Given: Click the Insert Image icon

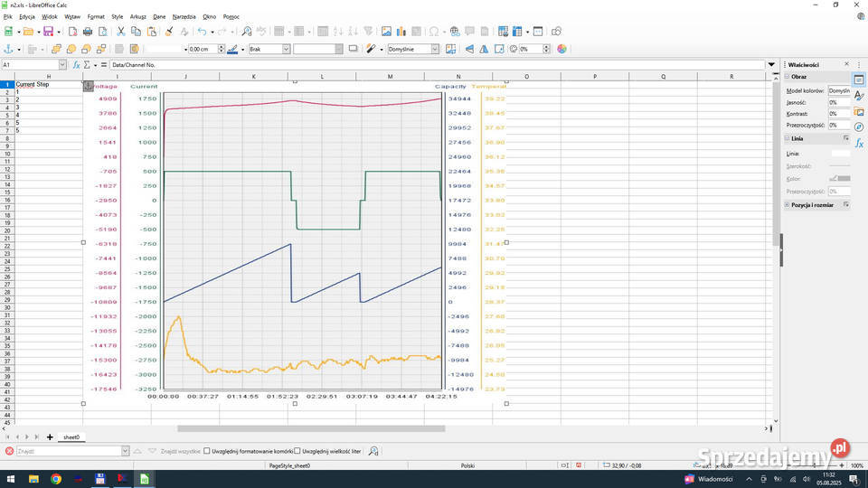Looking at the screenshot, I should point(387,32).
